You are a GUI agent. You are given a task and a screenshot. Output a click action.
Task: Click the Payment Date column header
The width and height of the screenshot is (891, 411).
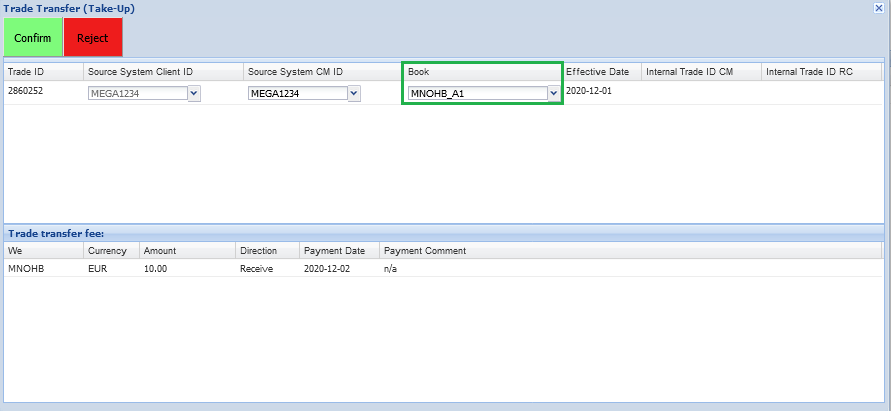[x=334, y=250]
